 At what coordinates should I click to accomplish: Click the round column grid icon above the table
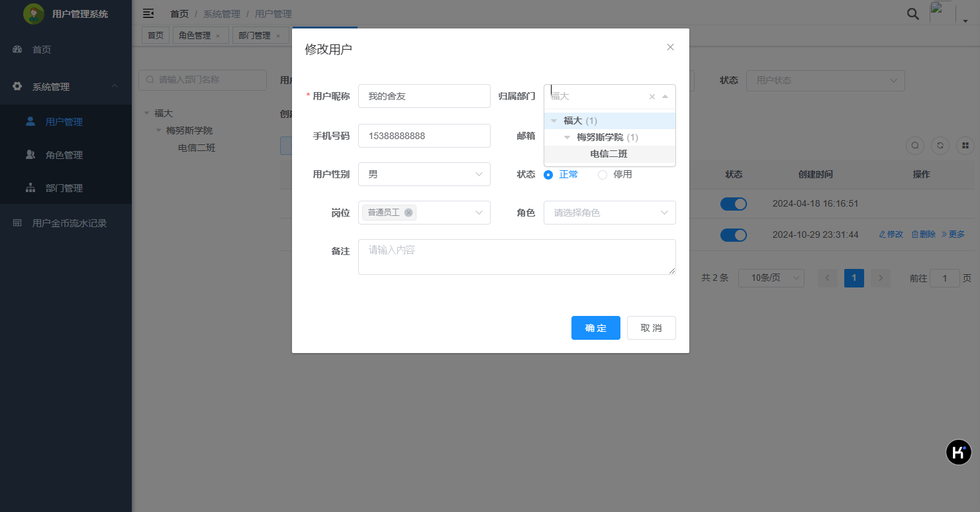coord(965,146)
